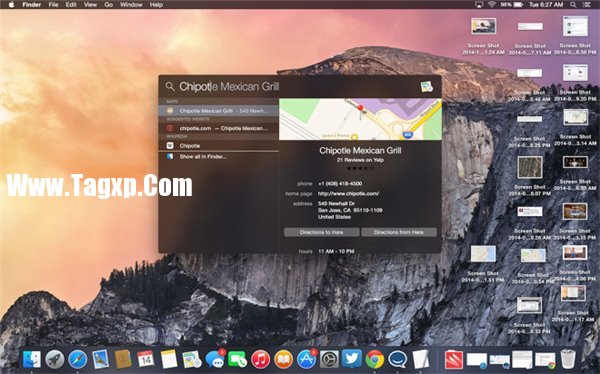The image size is (600, 374).
Task: Open Safari compass icon in dock
Action: point(78,359)
